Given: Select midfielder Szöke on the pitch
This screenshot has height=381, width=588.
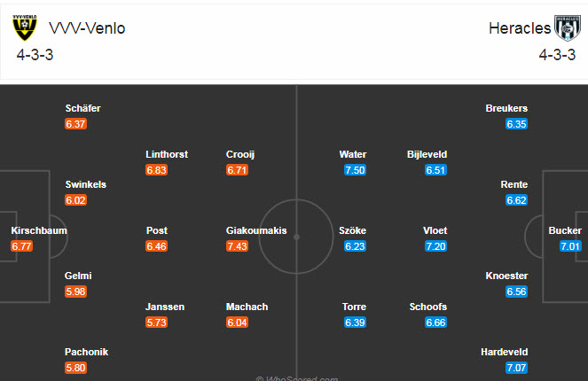Looking at the screenshot, I should pos(353,230).
